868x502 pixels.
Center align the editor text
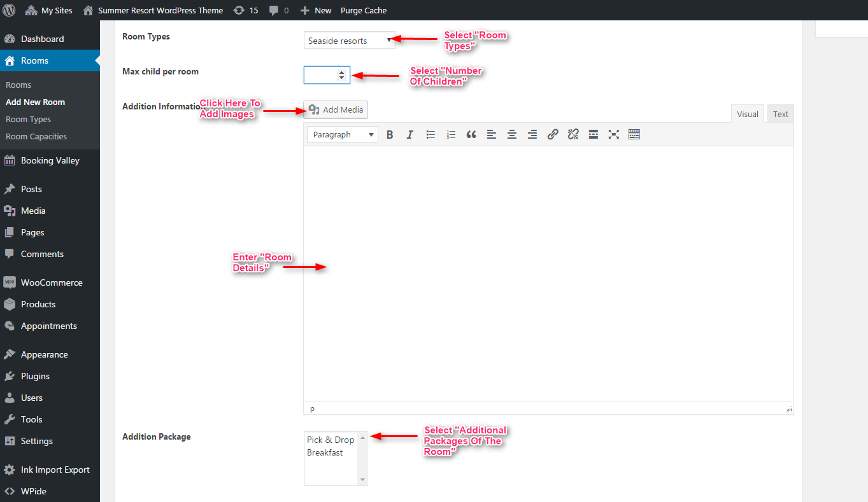[x=512, y=134]
